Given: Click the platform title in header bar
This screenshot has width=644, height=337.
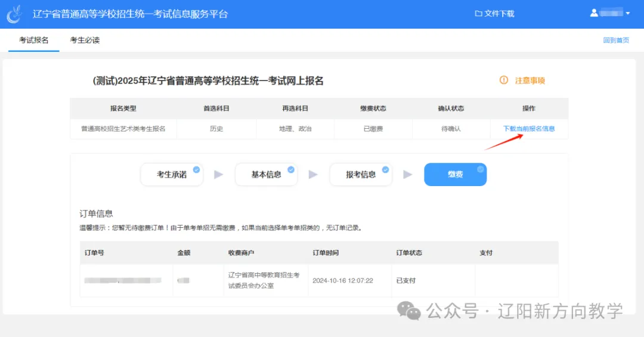Looking at the screenshot, I should (x=130, y=14).
